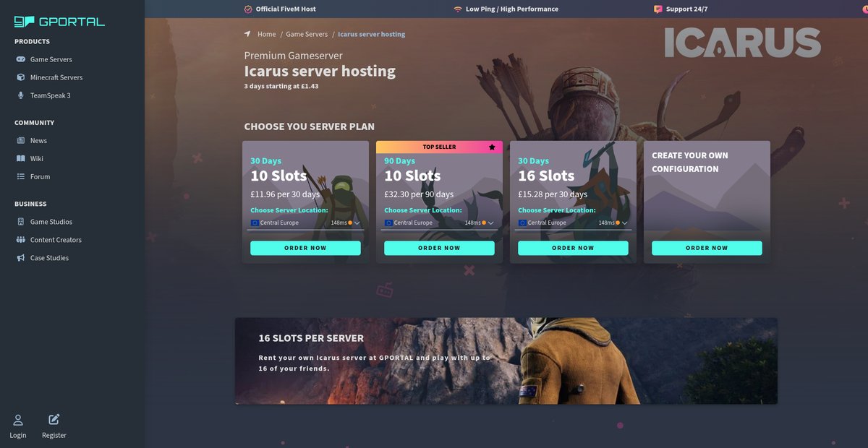The height and width of the screenshot is (448, 868).
Task: Open the Wiki page
Action: point(37,158)
